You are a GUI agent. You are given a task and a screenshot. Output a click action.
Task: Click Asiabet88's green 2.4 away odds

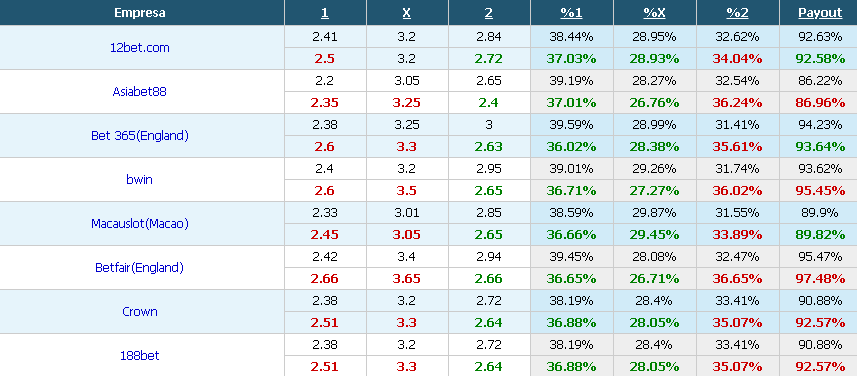click(x=489, y=103)
